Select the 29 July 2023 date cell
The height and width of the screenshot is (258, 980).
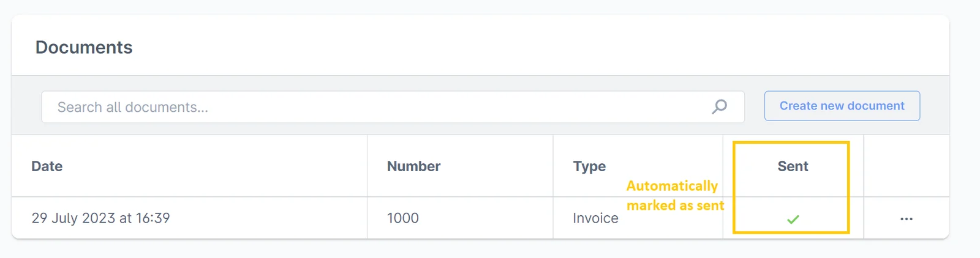point(100,218)
